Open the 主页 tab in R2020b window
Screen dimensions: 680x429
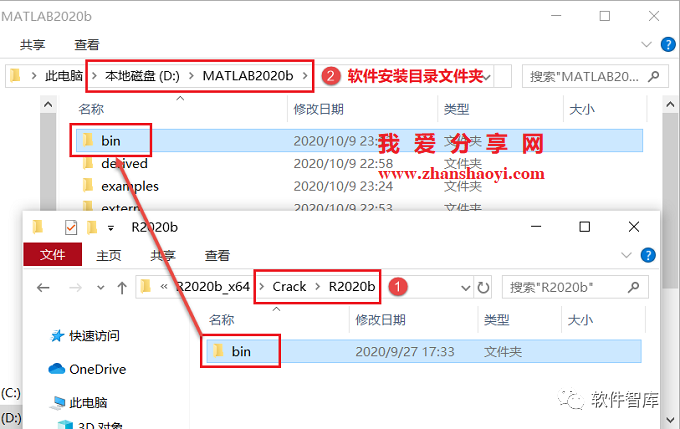click(x=108, y=255)
